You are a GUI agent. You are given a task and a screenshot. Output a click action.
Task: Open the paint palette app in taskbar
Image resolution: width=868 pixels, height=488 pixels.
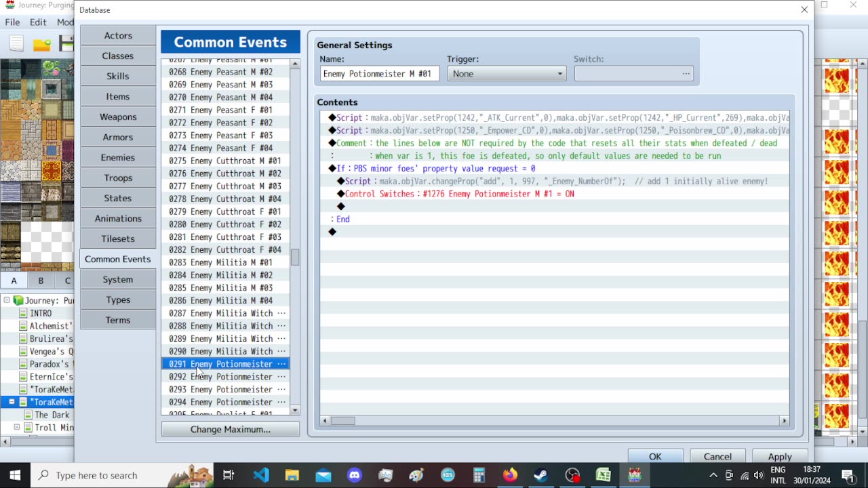point(417,475)
